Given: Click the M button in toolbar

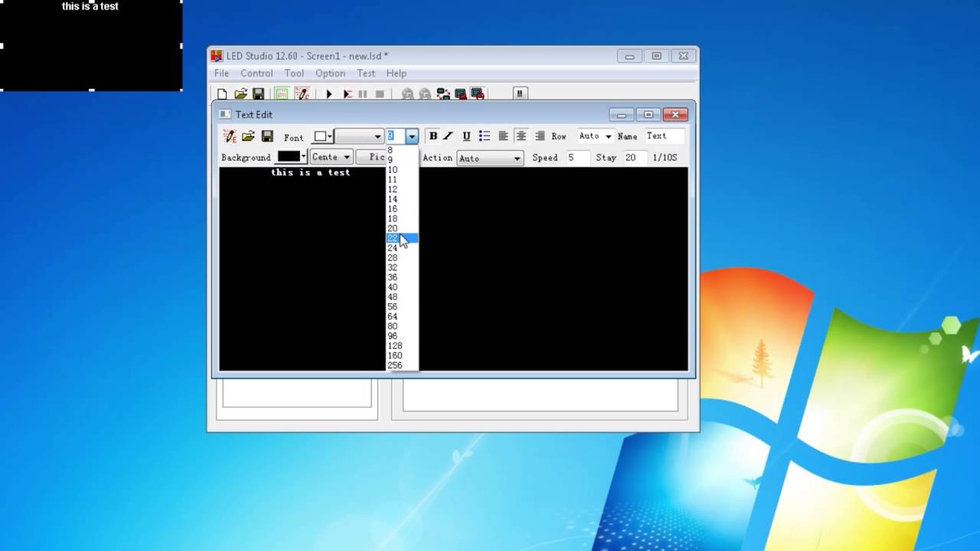Looking at the screenshot, I should coord(520,94).
